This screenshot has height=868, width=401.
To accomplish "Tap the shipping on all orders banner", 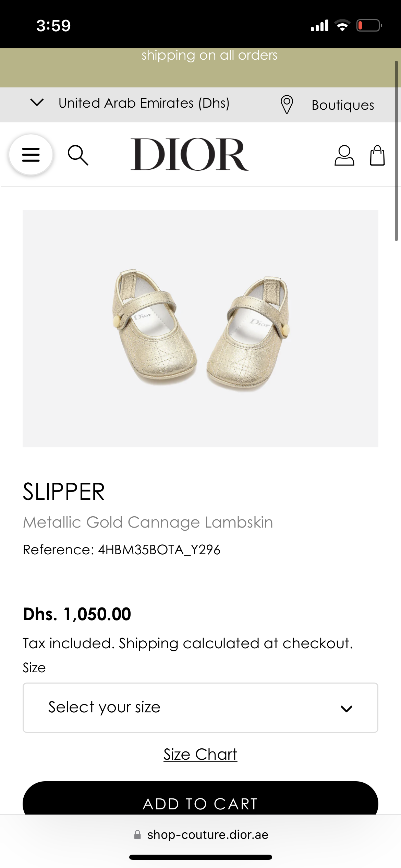I will click(209, 56).
